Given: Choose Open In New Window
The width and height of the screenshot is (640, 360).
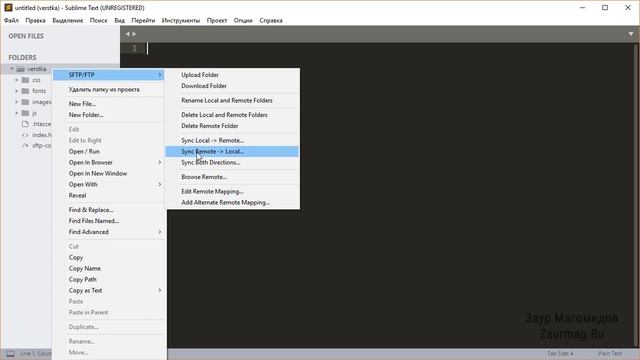Looking at the screenshot, I should [109, 173].
